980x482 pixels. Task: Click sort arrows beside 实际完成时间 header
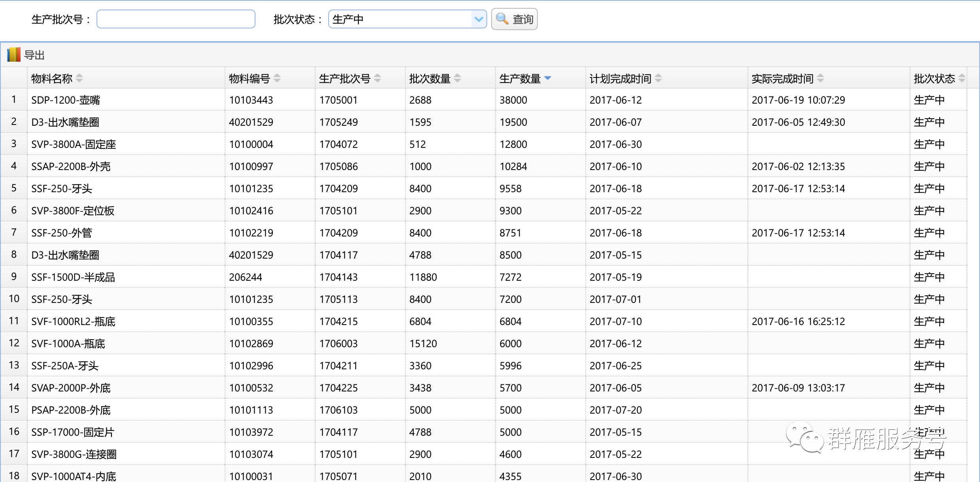pos(820,78)
